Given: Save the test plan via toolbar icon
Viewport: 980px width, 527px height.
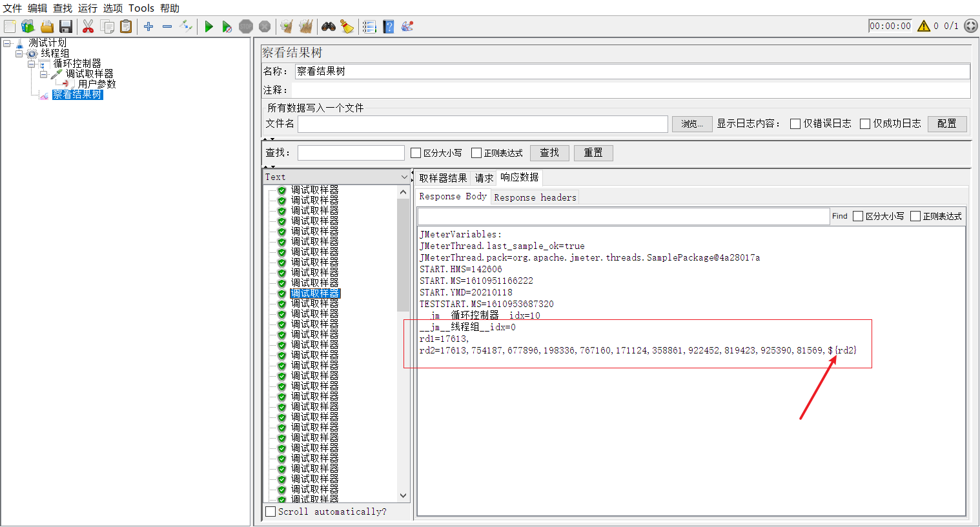Looking at the screenshot, I should point(66,26).
